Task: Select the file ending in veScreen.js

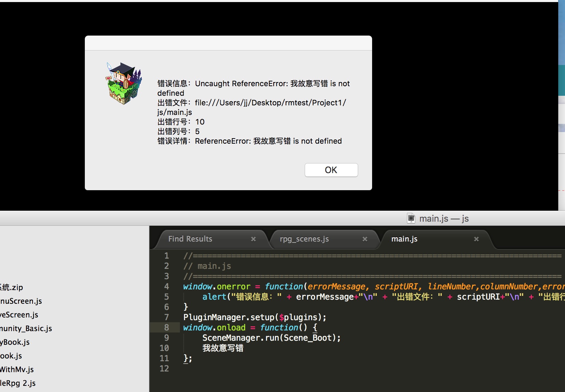Action: tap(19, 315)
